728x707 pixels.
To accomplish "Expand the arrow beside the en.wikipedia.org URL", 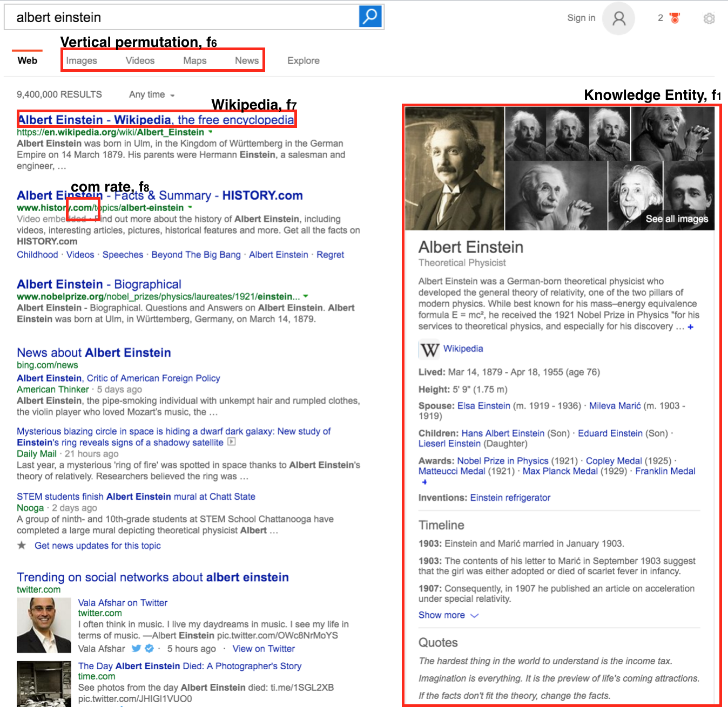I will [211, 132].
